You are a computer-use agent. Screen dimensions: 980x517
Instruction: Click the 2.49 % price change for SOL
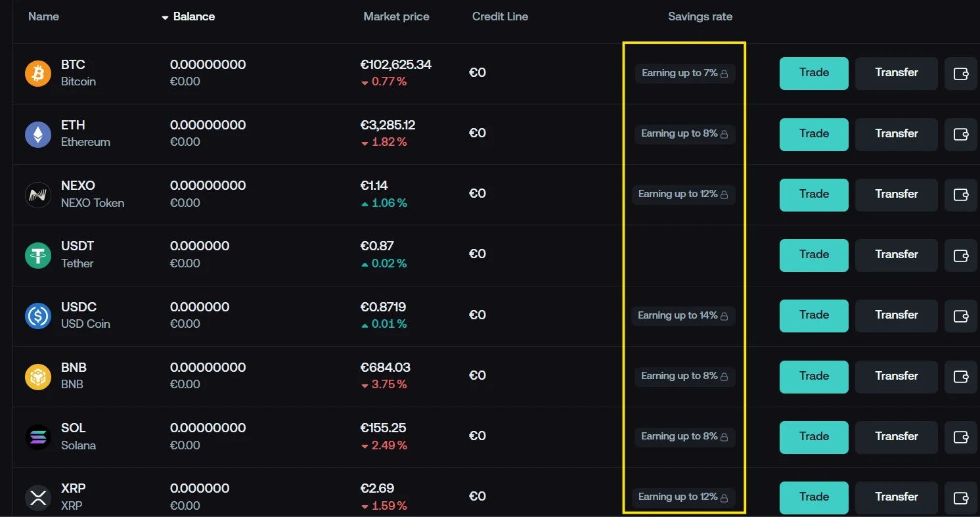(x=384, y=445)
